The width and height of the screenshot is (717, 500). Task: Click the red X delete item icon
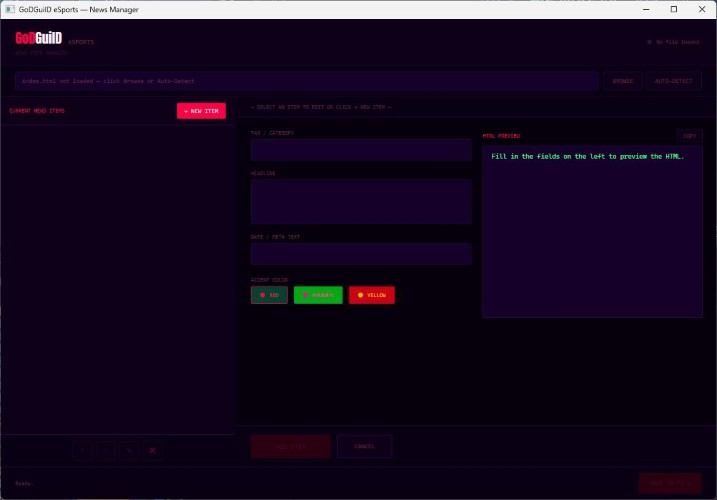point(153,451)
